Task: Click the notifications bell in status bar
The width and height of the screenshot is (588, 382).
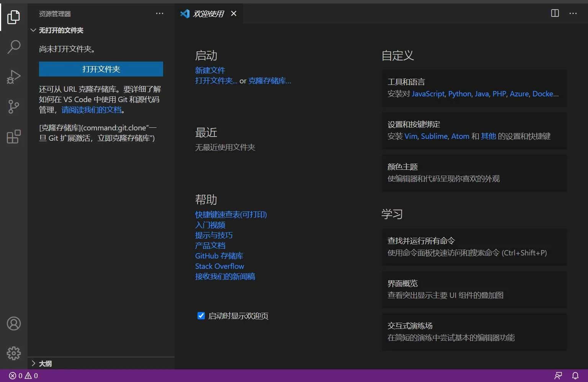Action: click(575, 375)
